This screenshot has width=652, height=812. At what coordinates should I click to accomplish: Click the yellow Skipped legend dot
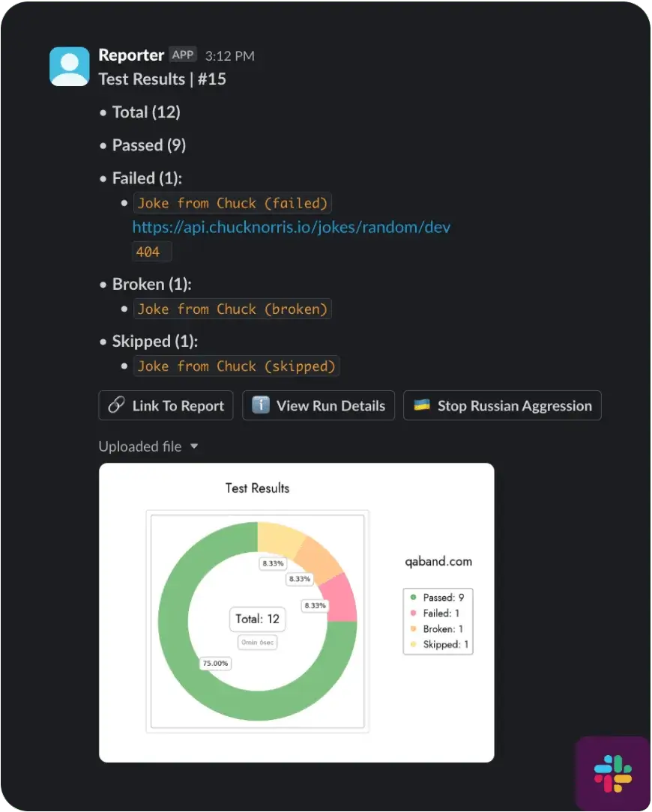413,645
